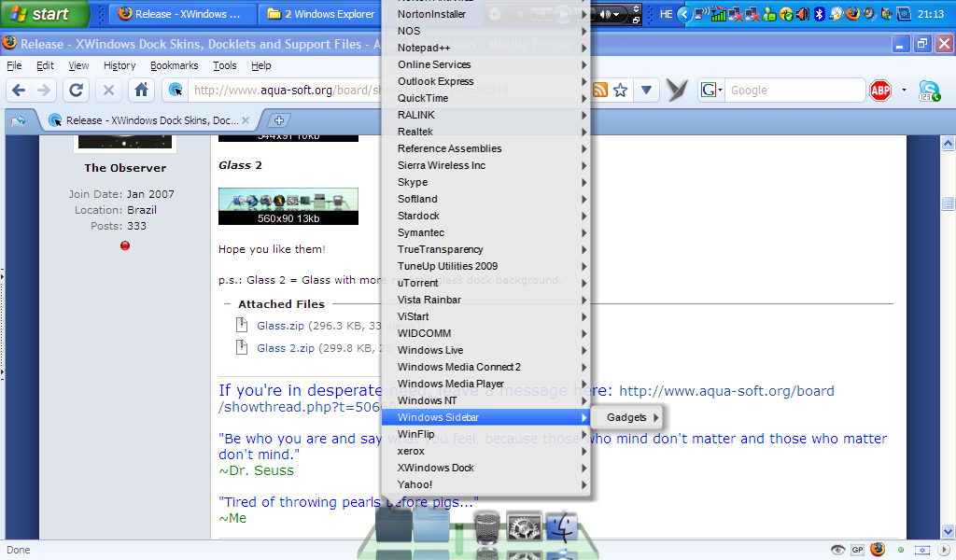Click the Bluetooth tray icon
The image size is (956, 560).
[820, 14]
